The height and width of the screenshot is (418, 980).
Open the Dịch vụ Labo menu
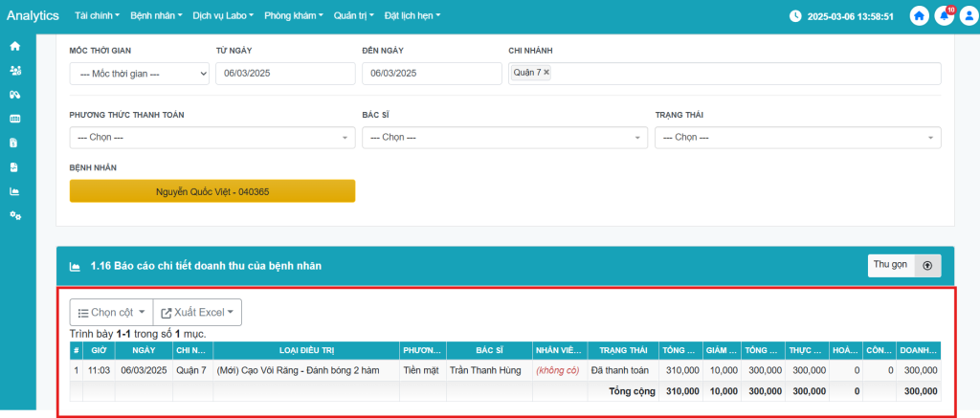coord(223,16)
